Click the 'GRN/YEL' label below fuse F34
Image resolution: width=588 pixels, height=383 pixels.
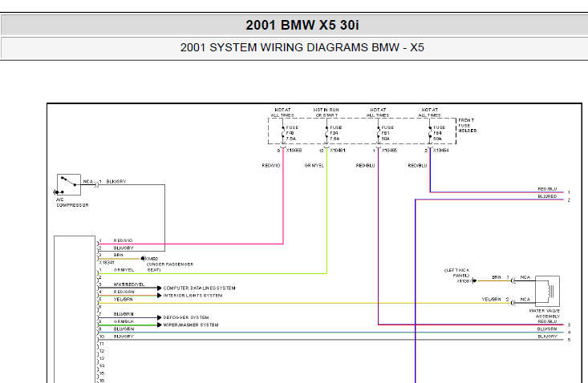pyautogui.click(x=314, y=166)
